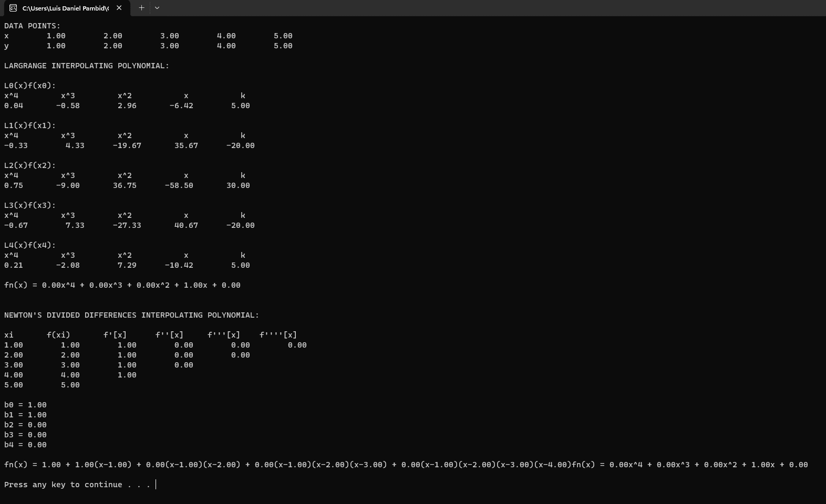Viewport: 826px width, 504px height.
Task: Click the b4 = 0.00 line
Action: tap(25, 445)
